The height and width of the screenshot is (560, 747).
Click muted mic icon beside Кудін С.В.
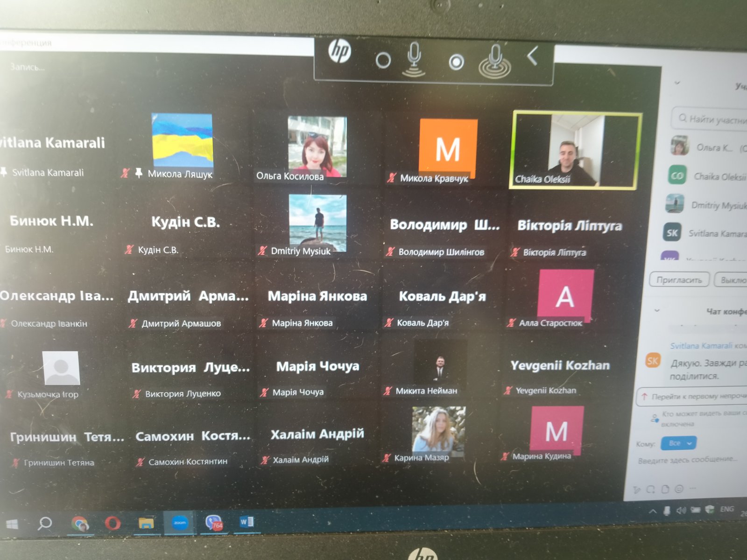(129, 250)
